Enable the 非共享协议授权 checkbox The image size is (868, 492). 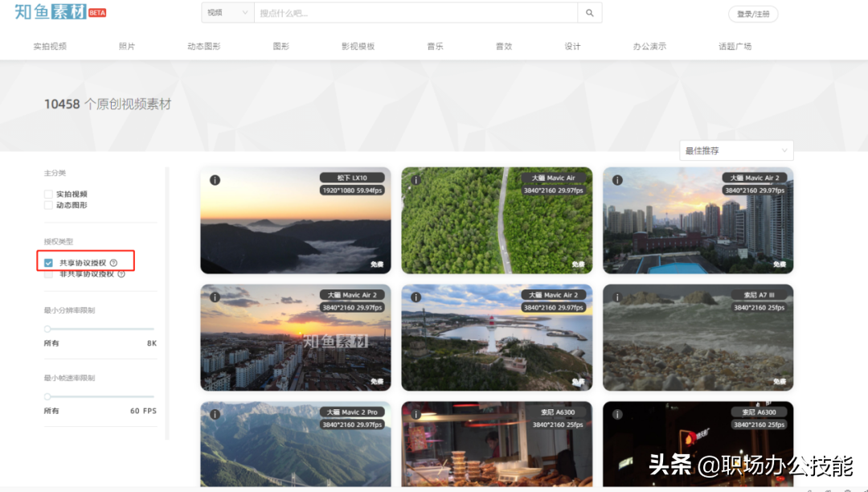[x=47, y=273]
